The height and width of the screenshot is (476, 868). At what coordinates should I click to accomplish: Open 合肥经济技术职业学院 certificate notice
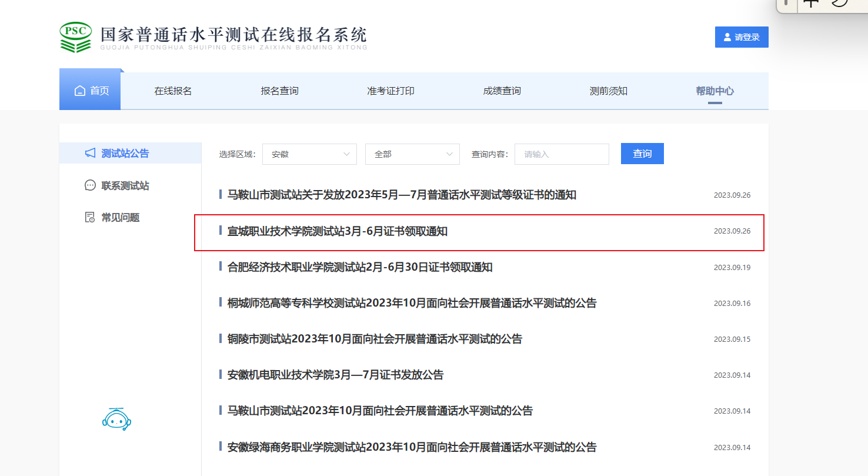[360, 267]
